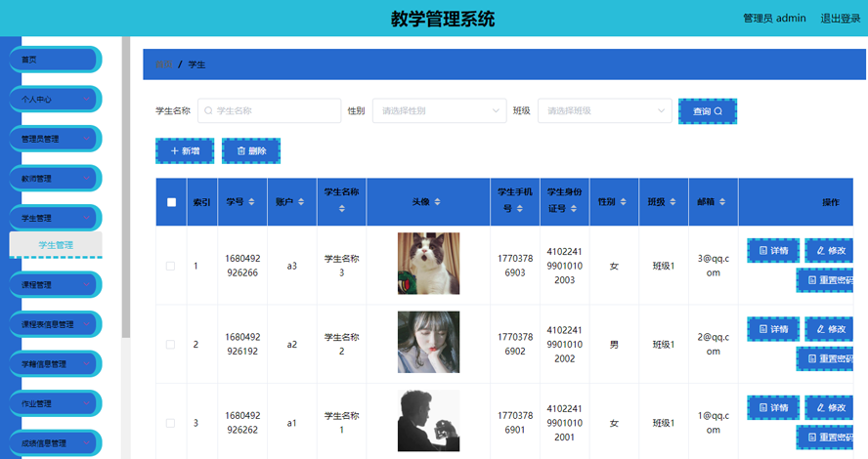The height and width of the screenshot is (459, 868).
Task: Open 详情 for student a1
Action: click(773, 407)
